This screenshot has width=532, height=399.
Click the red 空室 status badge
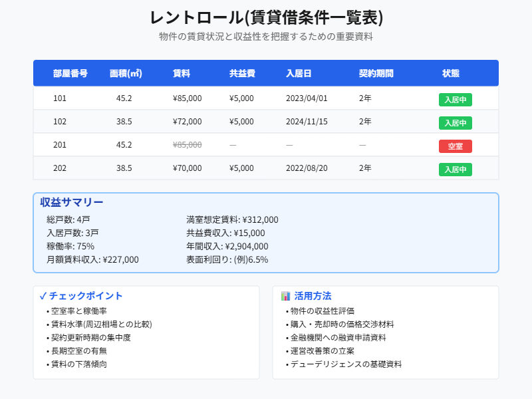[x=455, y=146]
